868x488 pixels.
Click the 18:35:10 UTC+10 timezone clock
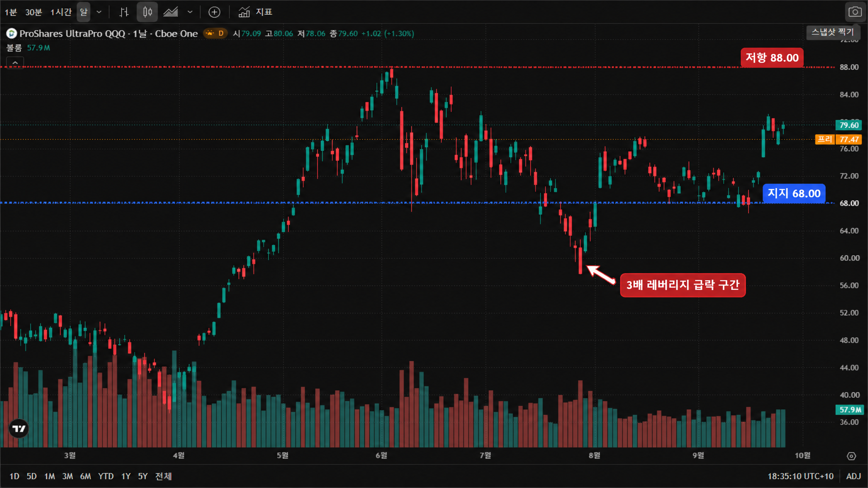(x=800, y=476)
